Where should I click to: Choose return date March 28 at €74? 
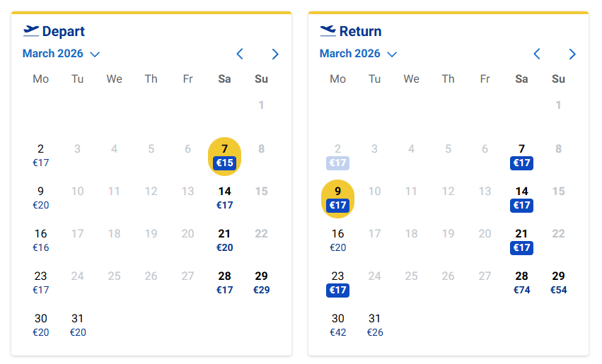point(522,283)
